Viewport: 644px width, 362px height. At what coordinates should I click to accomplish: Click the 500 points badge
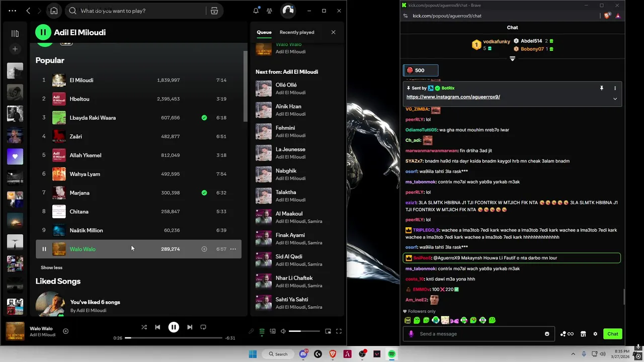click(x=421, y=70)
